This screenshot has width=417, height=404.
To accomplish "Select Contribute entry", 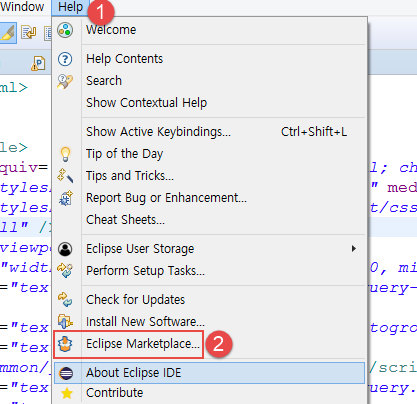I will (x=210, y=393).
